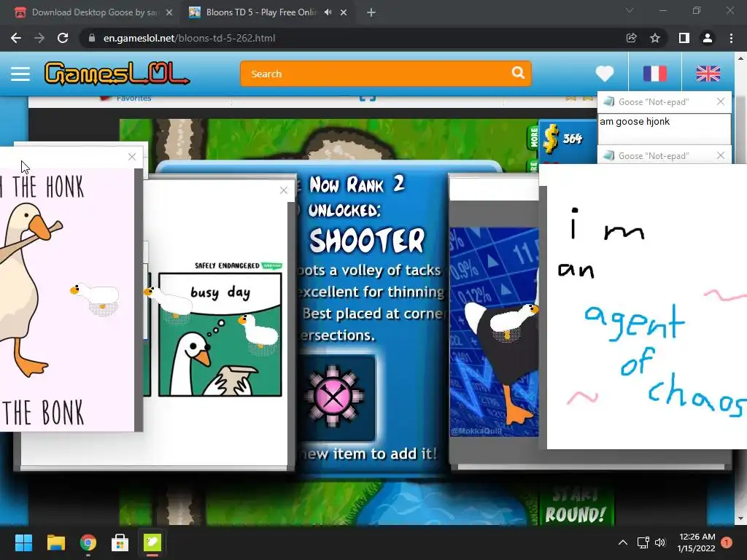The width and height of the screenshot is (747, 560).
Task: Click the game money counter 364
Action: point(571,139)
